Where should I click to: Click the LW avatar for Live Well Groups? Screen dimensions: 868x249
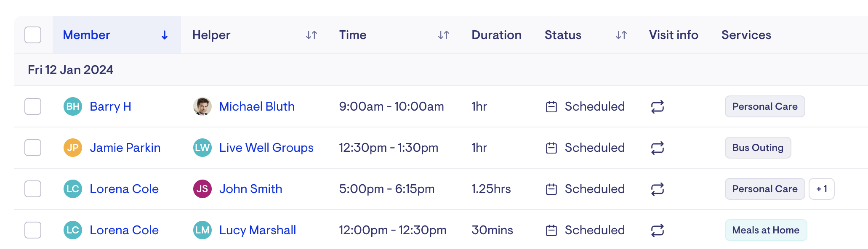202,148
